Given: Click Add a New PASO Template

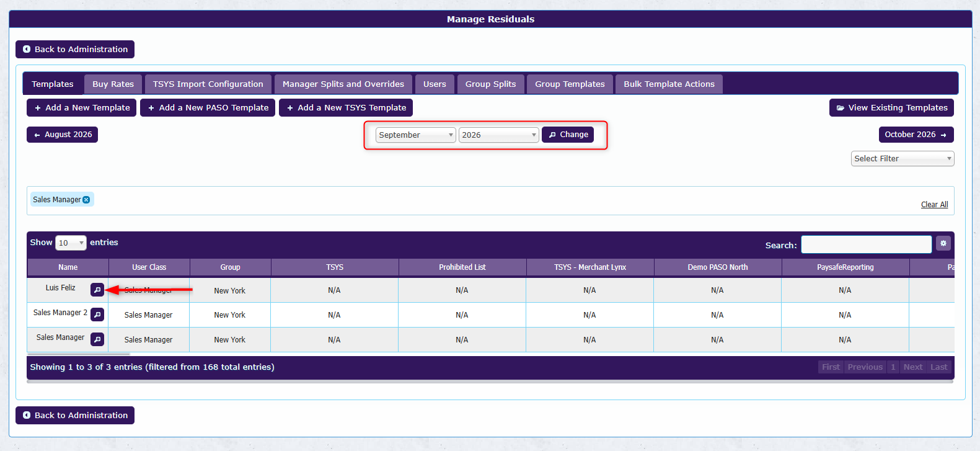Looking at the screenshot, I should click(x=208, y=107).
